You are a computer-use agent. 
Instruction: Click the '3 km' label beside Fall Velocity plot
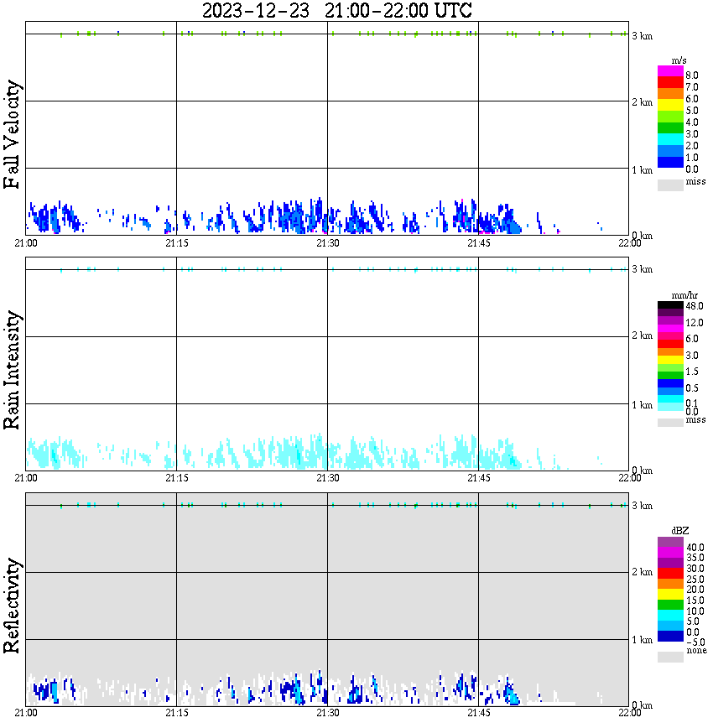click(643, 36)
